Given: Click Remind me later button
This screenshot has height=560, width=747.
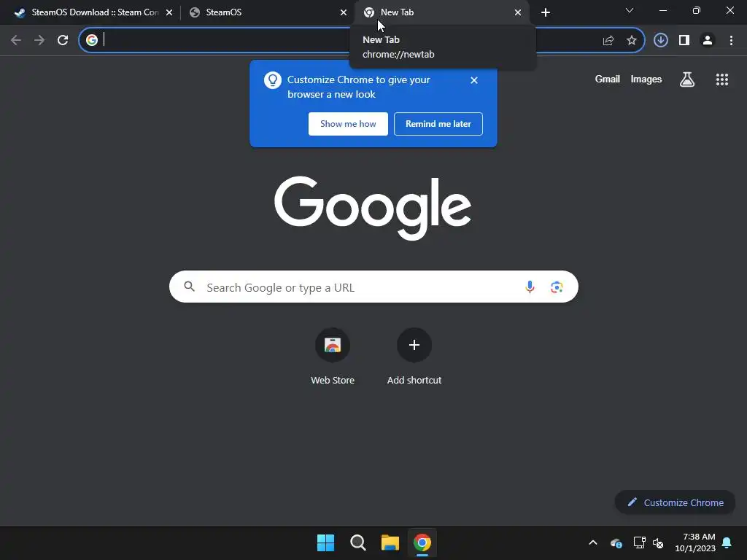Looking at the screenshot, I should click(x=438, y=124).
